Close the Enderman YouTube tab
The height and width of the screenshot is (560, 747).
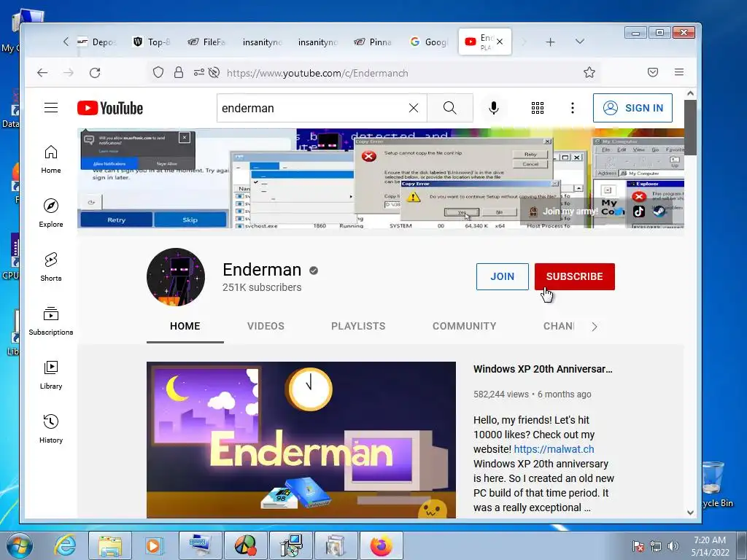499,42
